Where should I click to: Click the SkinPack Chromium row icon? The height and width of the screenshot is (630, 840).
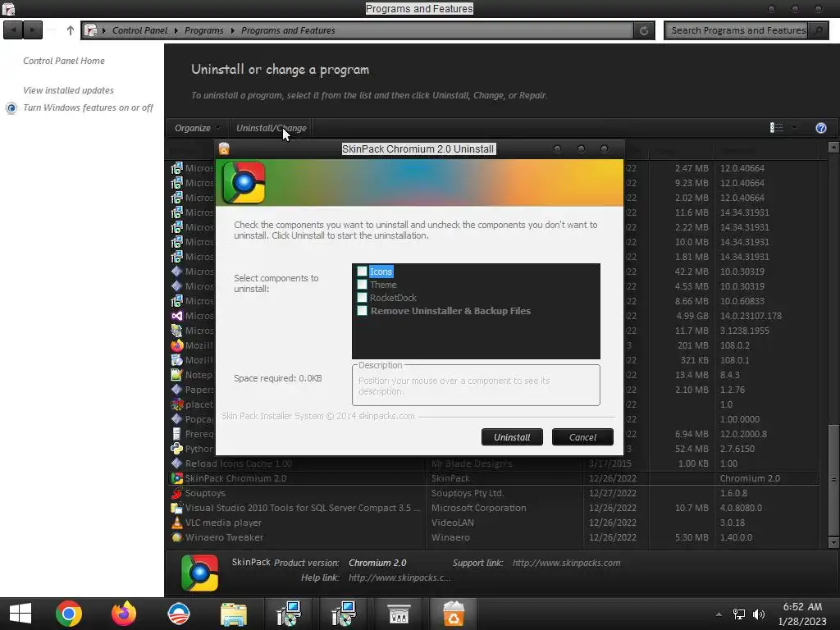click(177, 478)
